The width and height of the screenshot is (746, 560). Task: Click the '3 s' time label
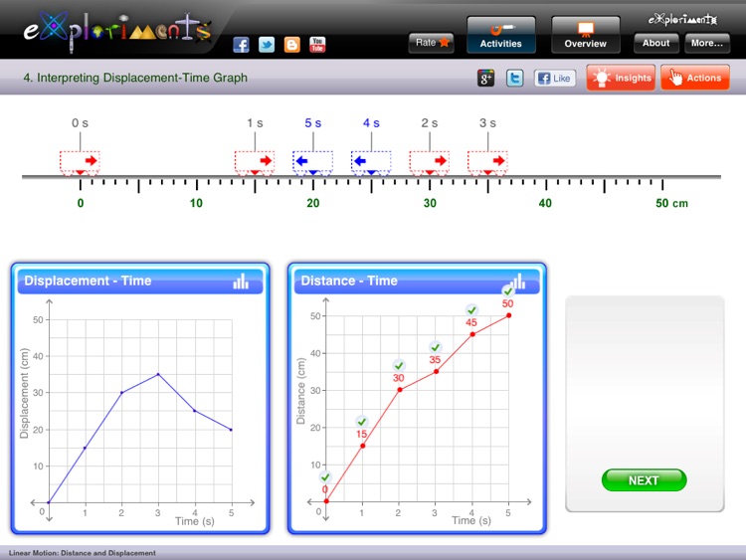click(x=487, y=123)
